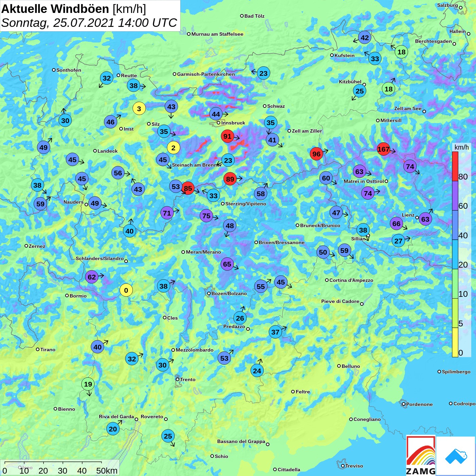Click the station marker showing 56
Screen dimensions: 476x476
(x=118, y=173)
